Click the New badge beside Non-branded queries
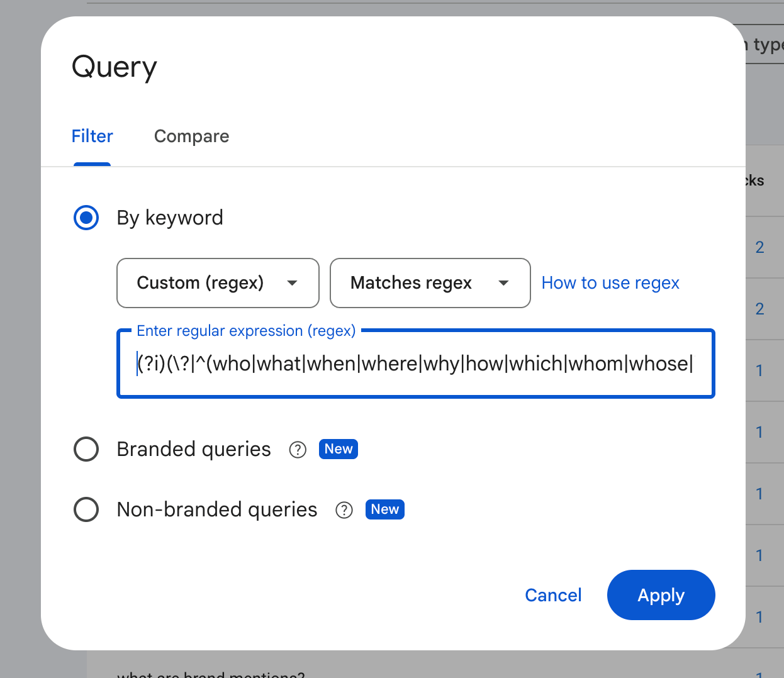 coord(385,509)
